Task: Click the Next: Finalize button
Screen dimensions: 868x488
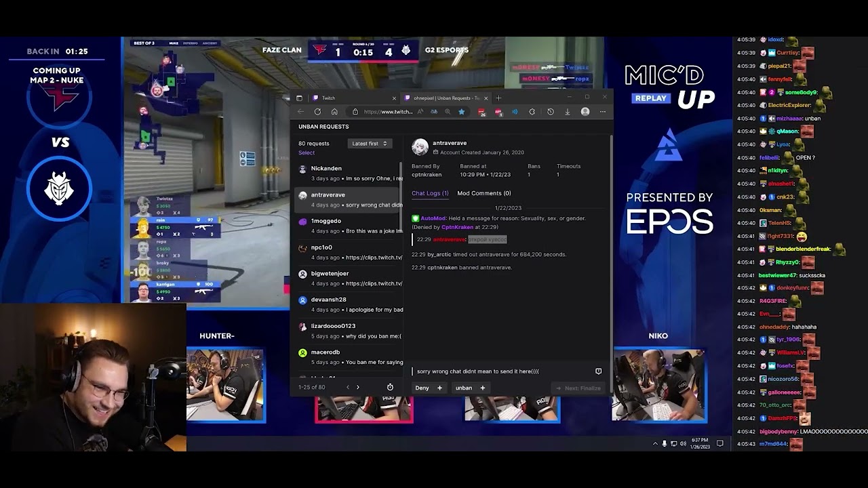Action: point(578,388)
